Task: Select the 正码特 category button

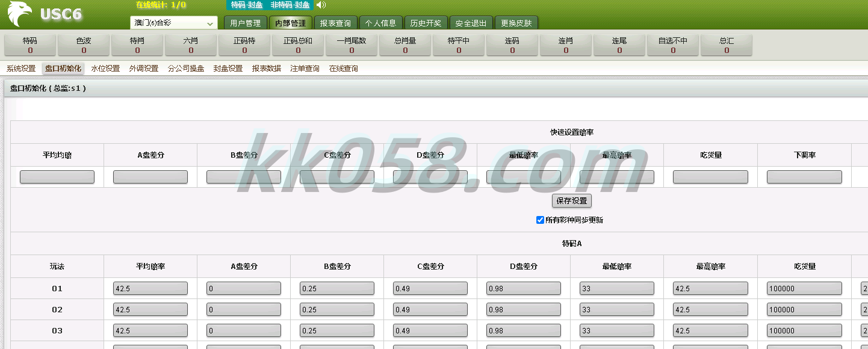Action: (244, 45)
